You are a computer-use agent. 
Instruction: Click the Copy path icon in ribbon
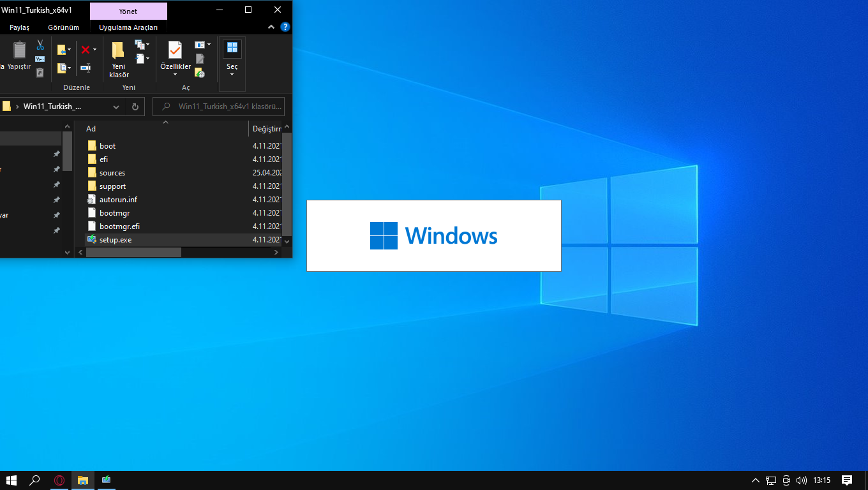coord(40,59)
